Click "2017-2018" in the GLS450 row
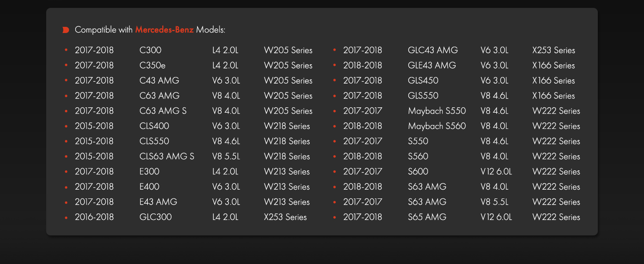The width and height of the screenshot is (644, 264). coord(362,81)
